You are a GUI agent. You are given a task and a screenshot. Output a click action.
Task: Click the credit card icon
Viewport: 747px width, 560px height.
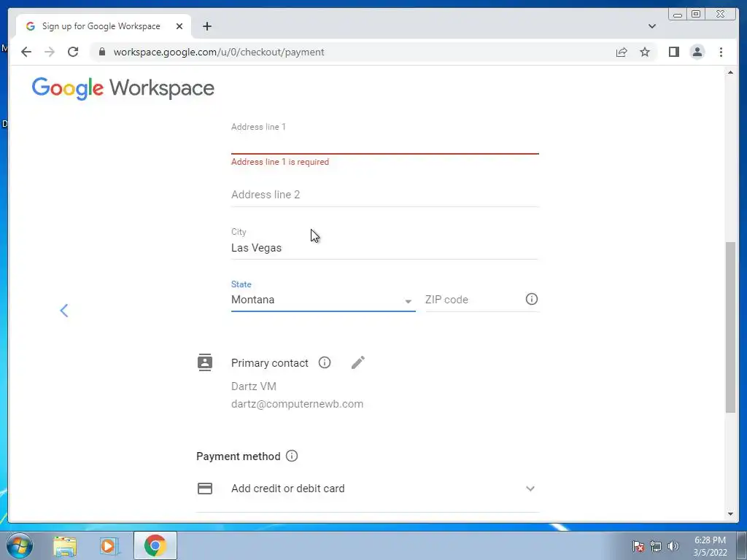pos(205,488)
